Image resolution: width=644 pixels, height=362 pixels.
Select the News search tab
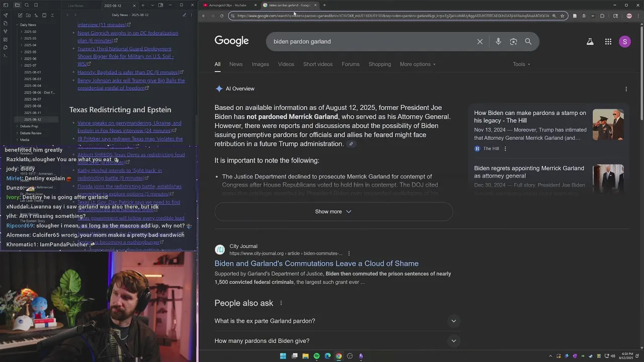[x=236, y=64]
